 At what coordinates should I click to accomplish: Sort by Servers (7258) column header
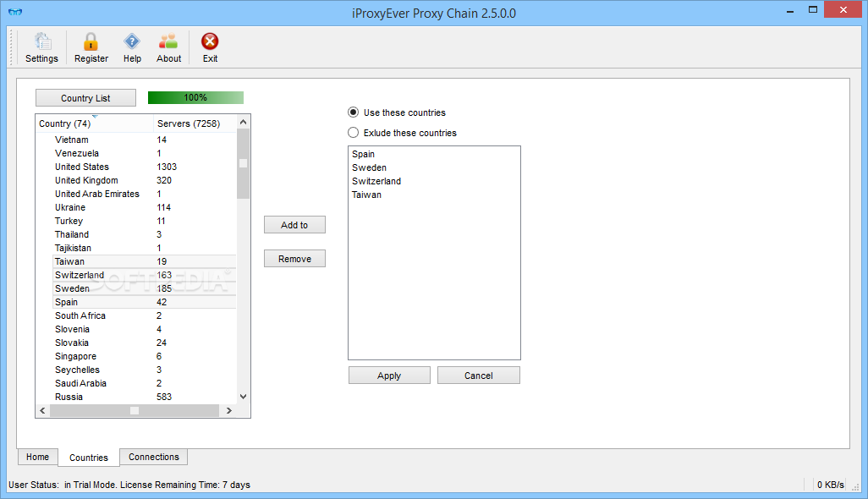pyautogui.click(x=195, y=124)
